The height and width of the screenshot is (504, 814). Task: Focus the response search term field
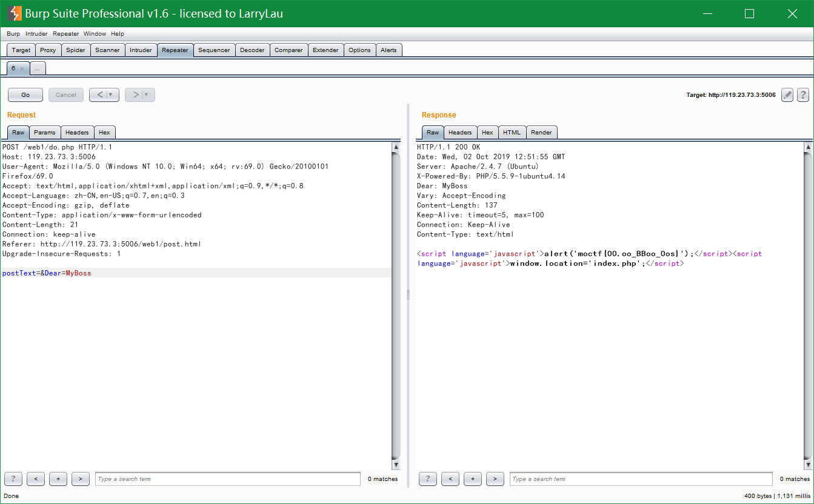(x=641, y=479)
